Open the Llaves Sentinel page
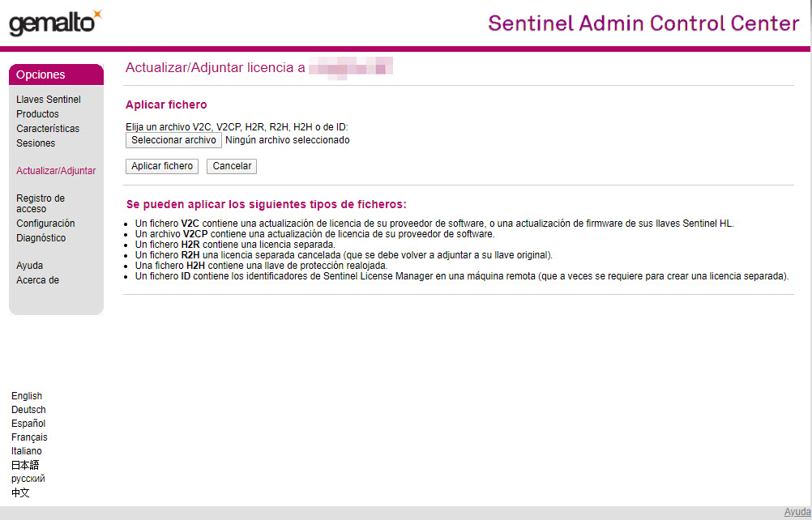Screen dimensions: 812x520 point(47,99)
